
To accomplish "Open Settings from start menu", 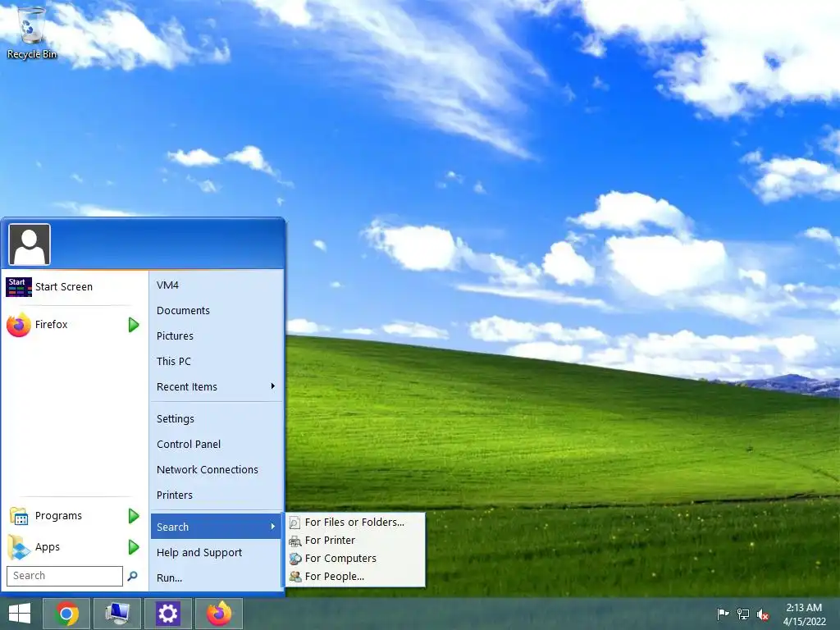I will tap(216, 419).
